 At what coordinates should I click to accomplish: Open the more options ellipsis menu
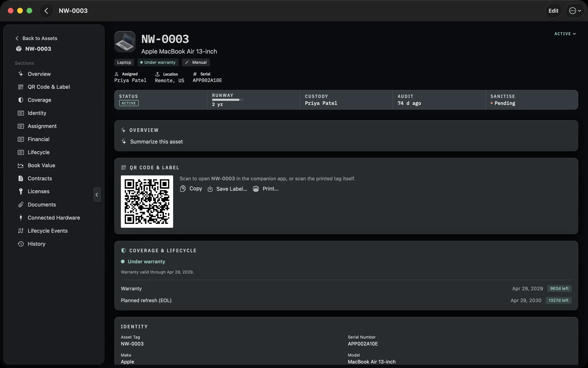pyautogui.click(x=575, y=11)
